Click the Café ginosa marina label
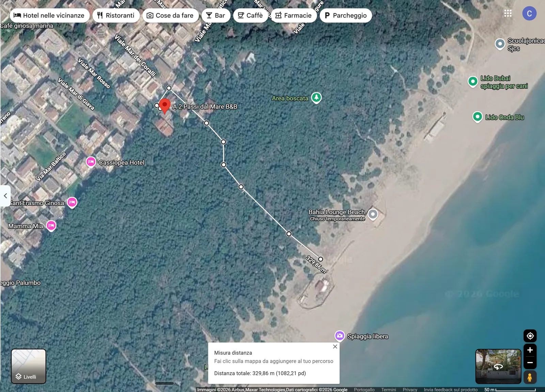The height and width of the screenshot is (392, 545). click(x=27, y=26)
